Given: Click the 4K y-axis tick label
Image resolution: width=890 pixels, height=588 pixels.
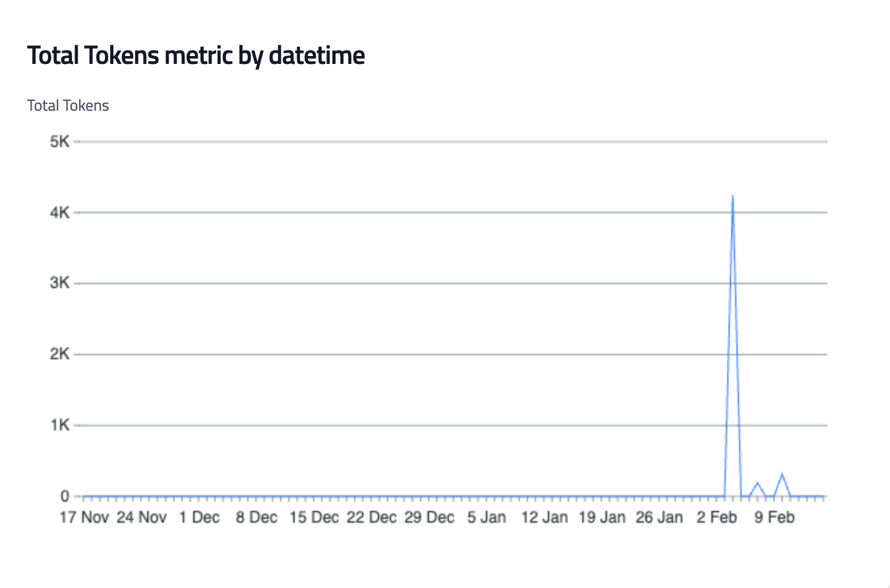Looking at the screenshot, I should (60, 213).
